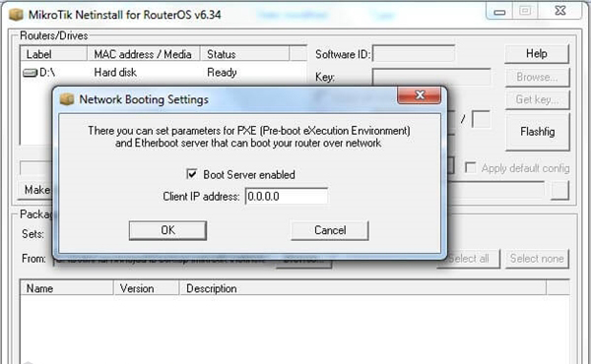591x364 pixels.
Task: Click the Version column header
Action: [146, 288]
